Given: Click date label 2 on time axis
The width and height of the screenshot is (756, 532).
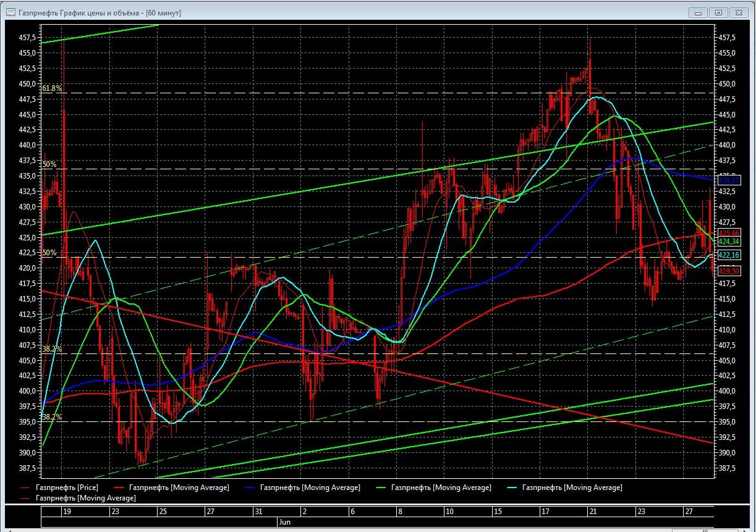Looking at the screenshot, I should (304, 512).
